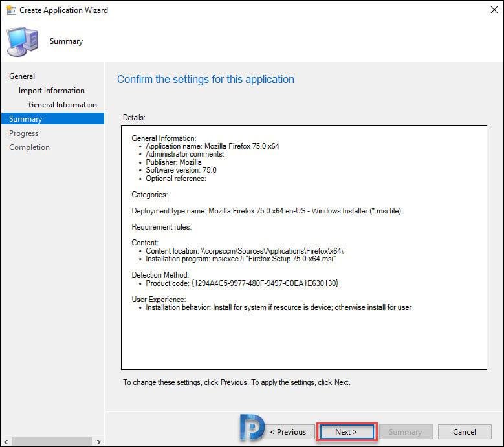The height and width of the screenshot is (447, 504).
Task: Close the Create Application Wizard window
Action: (x=486, y=10)
